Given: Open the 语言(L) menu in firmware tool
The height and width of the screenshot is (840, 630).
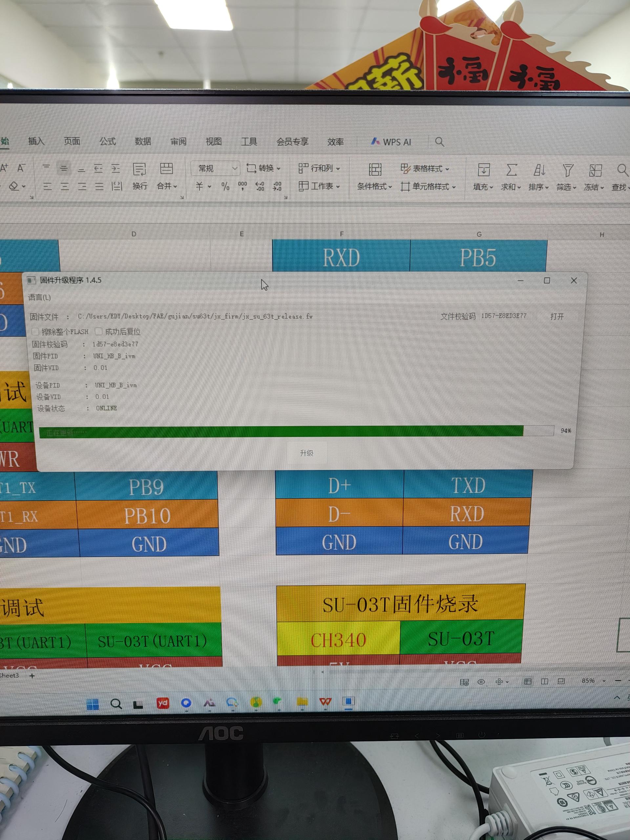Looking at the screenshot, I should 39,297.
